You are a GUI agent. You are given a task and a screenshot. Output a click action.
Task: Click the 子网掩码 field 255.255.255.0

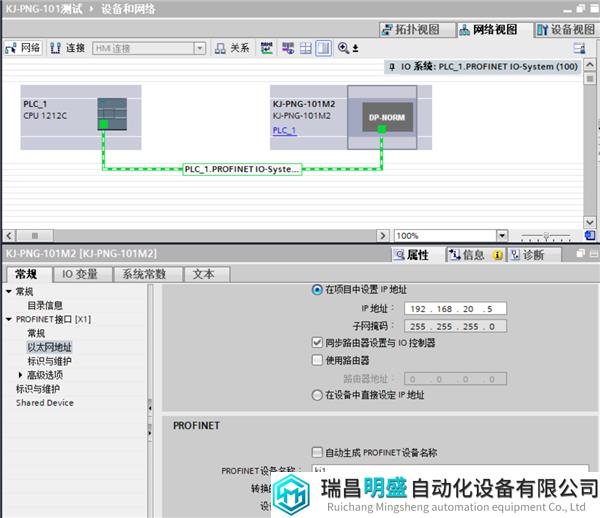coord(455,326)
